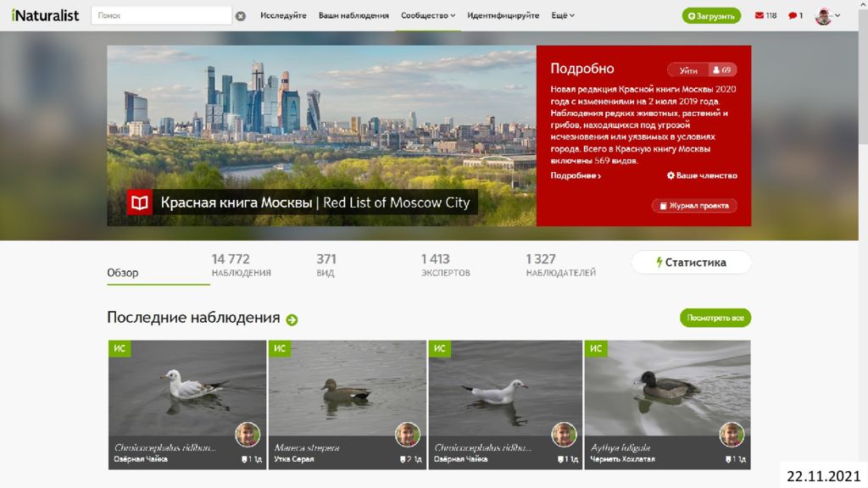868x488 pixels.
Task: Open the Mareca strepera species name link
Action: [307, 447]
